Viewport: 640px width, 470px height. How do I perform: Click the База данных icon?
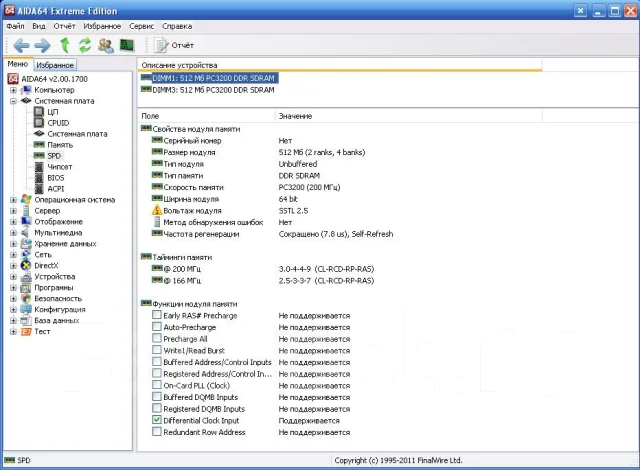pyautogui.click(x=26, y=321)
